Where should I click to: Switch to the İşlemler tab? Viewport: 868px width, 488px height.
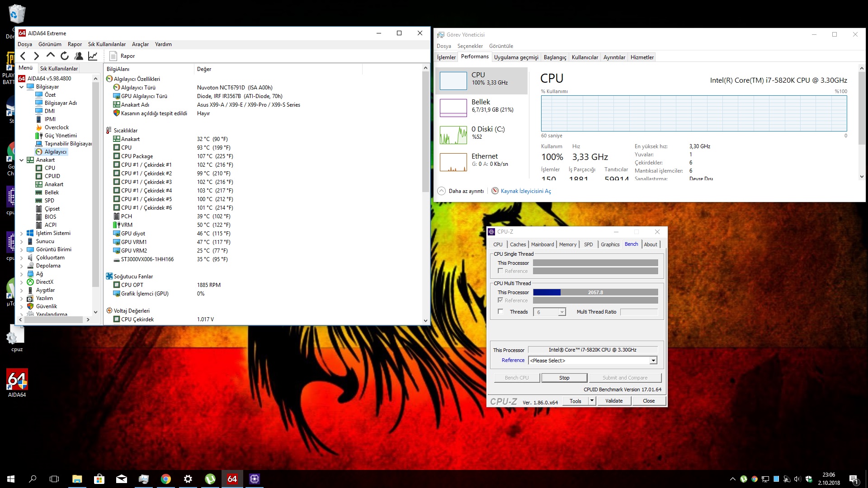(x=446, y=57)
